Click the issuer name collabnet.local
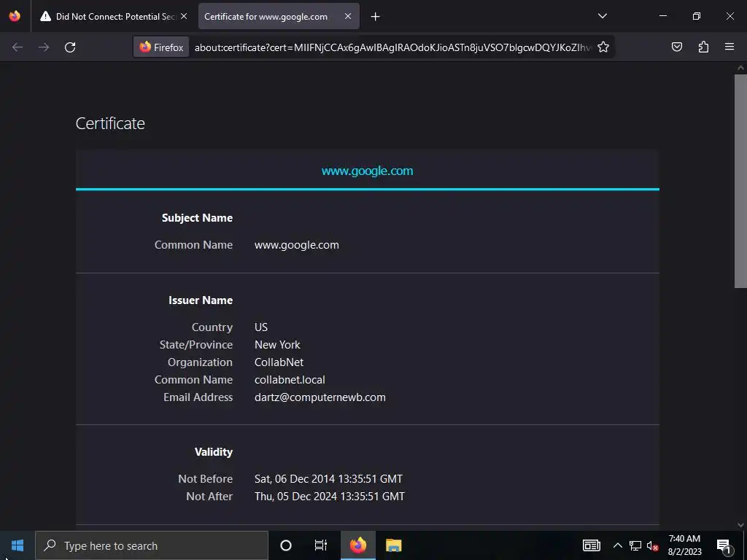Image resolution: width=747 pixels, height=560 pixels. point(290,380)
